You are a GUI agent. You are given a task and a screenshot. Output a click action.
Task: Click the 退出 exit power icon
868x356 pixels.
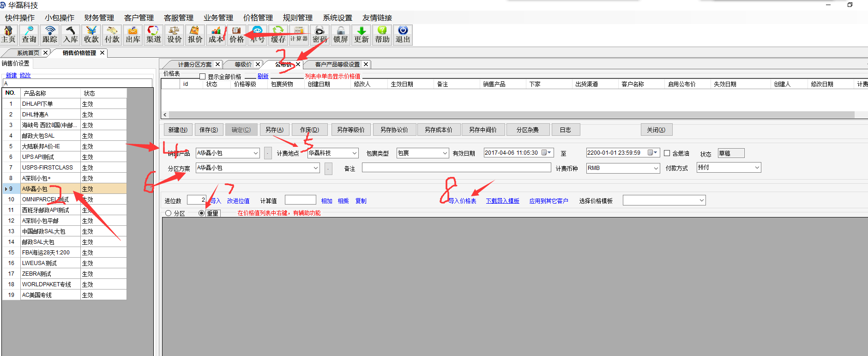(x=403, y=35)
